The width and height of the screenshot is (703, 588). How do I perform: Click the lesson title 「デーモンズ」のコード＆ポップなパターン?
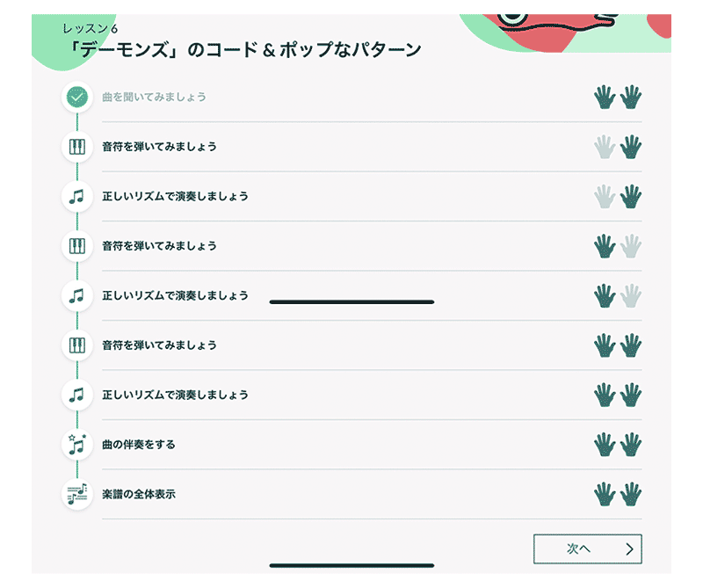tap(247, 49)
